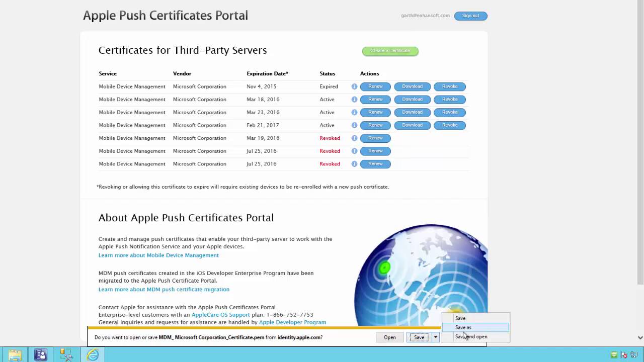Renew the Feb 21, 2017 certificate
The width and height of the screenshot is (644, 362).
pos(375,125)
